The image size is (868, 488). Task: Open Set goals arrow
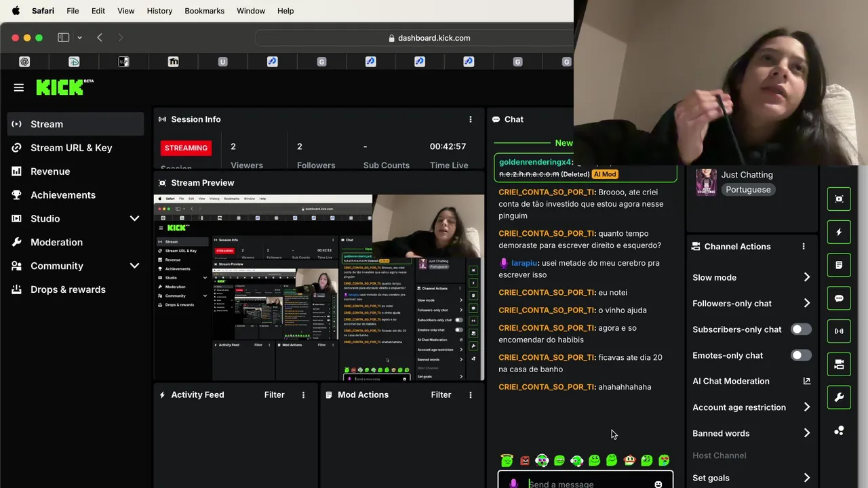coord(806,478)
